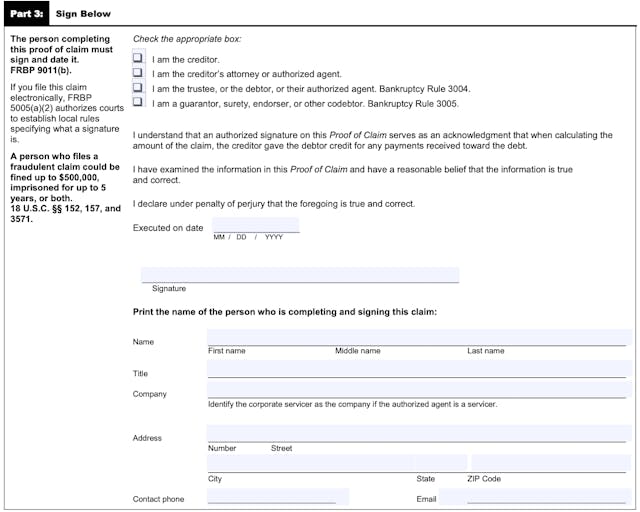Viewport: 640px width, 512px height.
Task: Click the "Check the appropriate box" instruction
Action: [187, 39]
